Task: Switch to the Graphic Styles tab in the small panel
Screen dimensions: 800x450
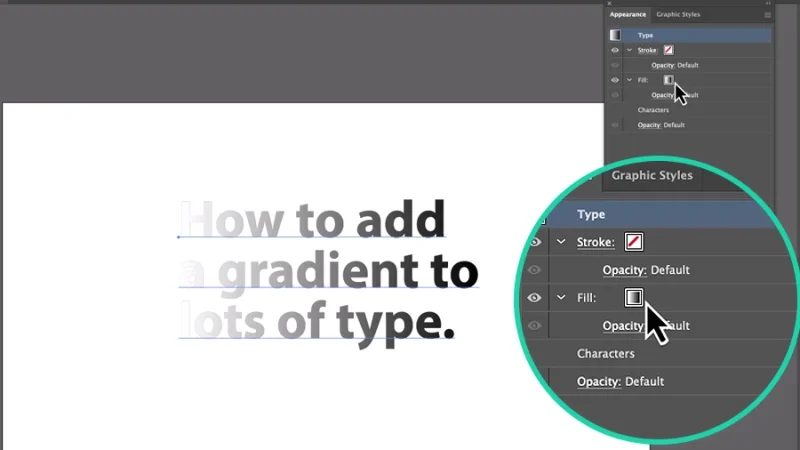Action: point(678,15)
